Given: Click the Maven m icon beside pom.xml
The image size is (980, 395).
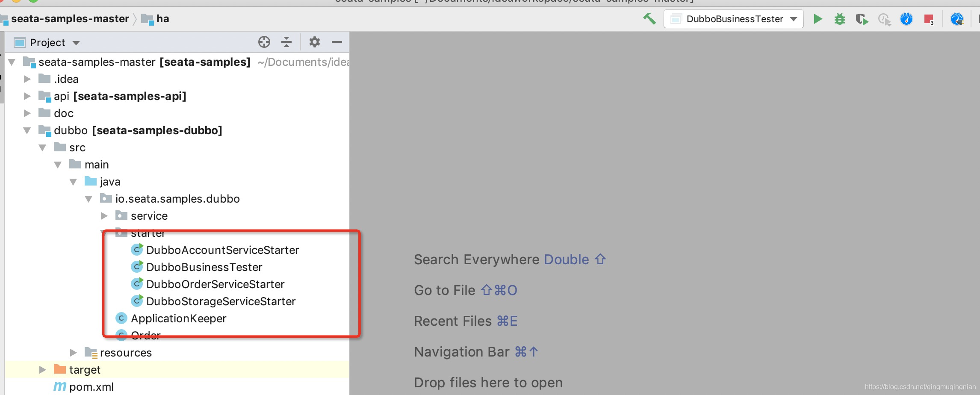Looking at the screenshot, I should click(60, 387).
